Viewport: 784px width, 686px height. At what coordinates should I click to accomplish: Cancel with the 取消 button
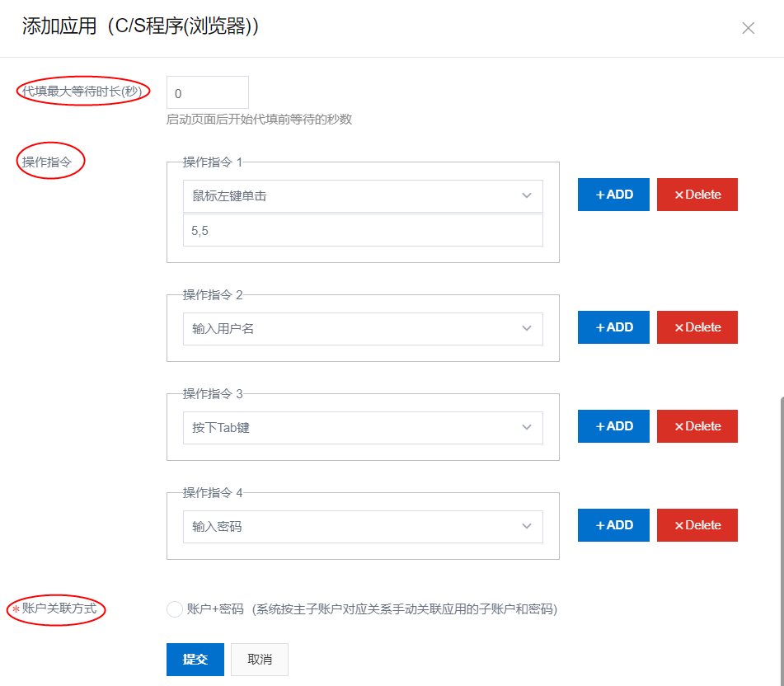(x=260, y=660)
